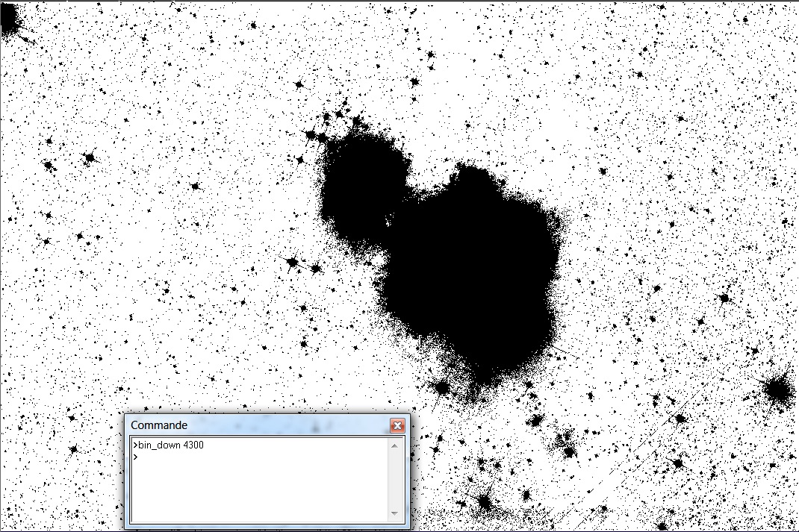
Task: Click the Commande scrollbar down arrow
Action: click(394, 514)
